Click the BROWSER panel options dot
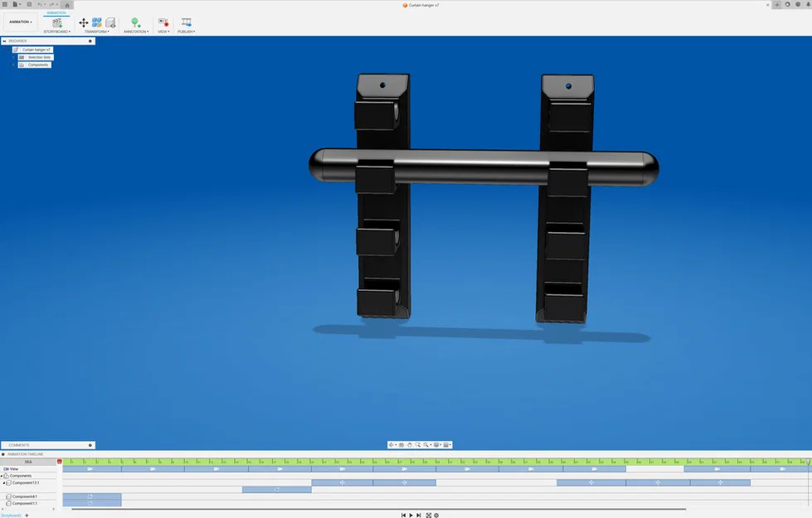 (90, 41)
